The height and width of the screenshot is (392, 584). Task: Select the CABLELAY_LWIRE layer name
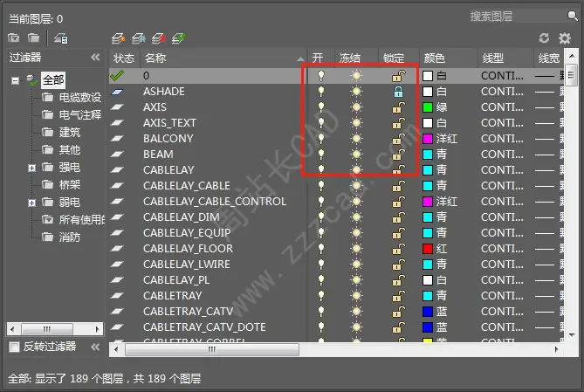(x=187, y=265)
